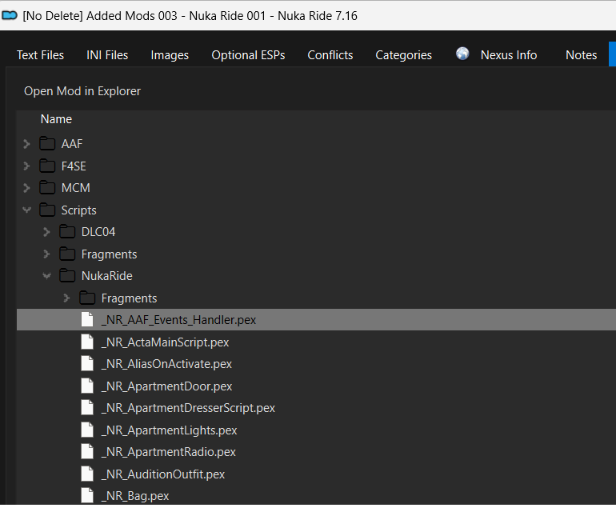Click the file icon of _NR_AliasOnActivate.pex
The height and width of the screenshot is (505, 616).
(87, 364)
